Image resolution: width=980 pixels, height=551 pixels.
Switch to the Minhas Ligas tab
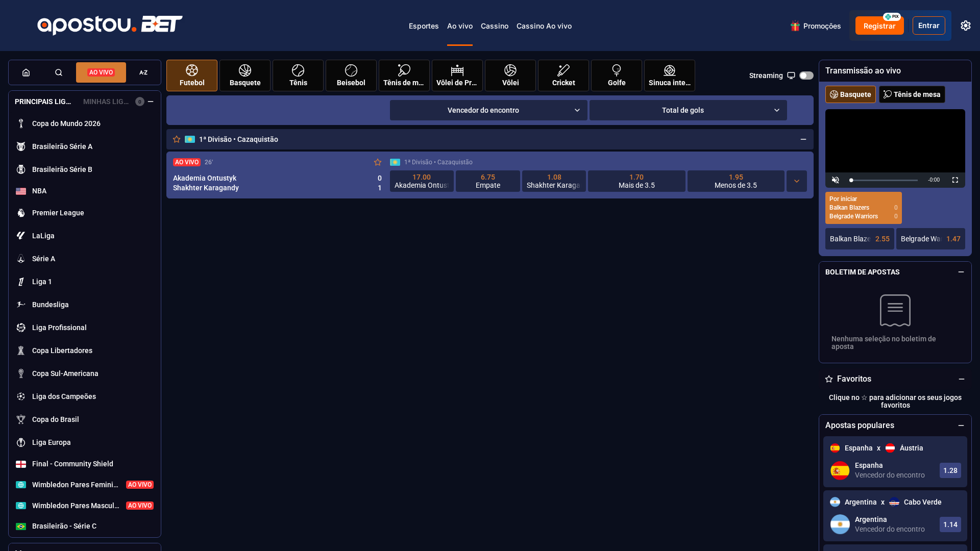[106, 102]
